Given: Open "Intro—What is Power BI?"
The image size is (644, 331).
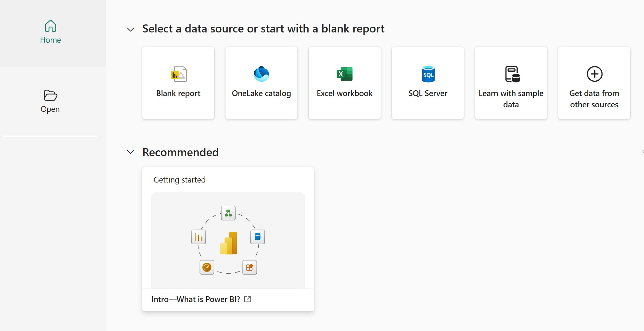Looking at the screenshot, I should [x=196, y=299].
